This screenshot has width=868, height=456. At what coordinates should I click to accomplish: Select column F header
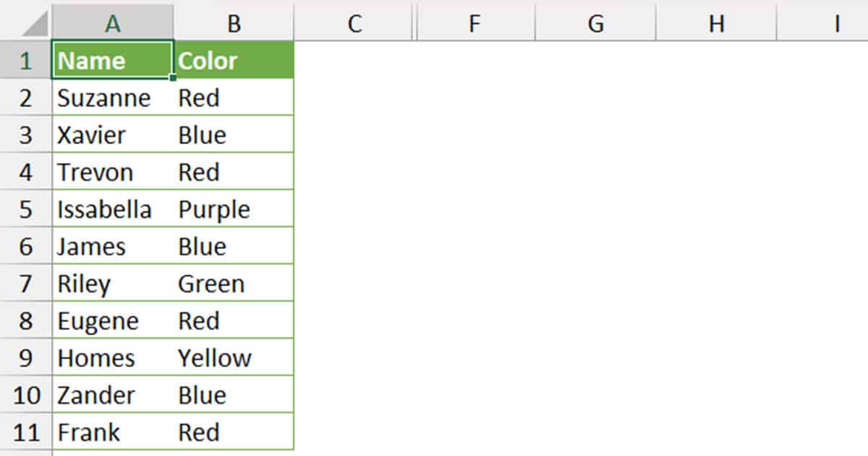click(x=475, y=22)
